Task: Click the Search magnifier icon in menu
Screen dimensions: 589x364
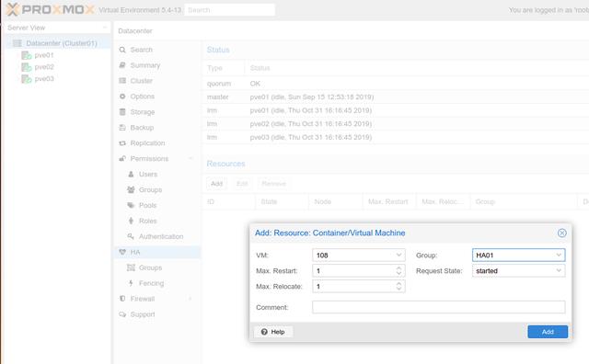Action: (x=122, y=50)
